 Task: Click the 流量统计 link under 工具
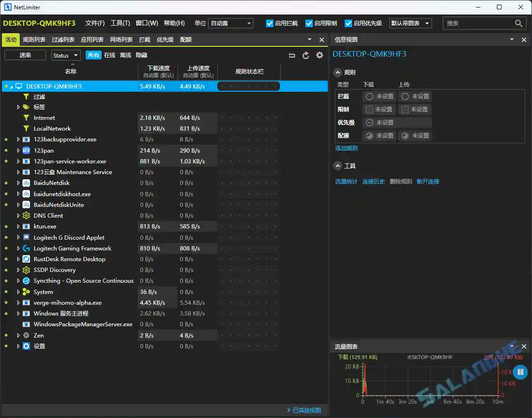346,182
